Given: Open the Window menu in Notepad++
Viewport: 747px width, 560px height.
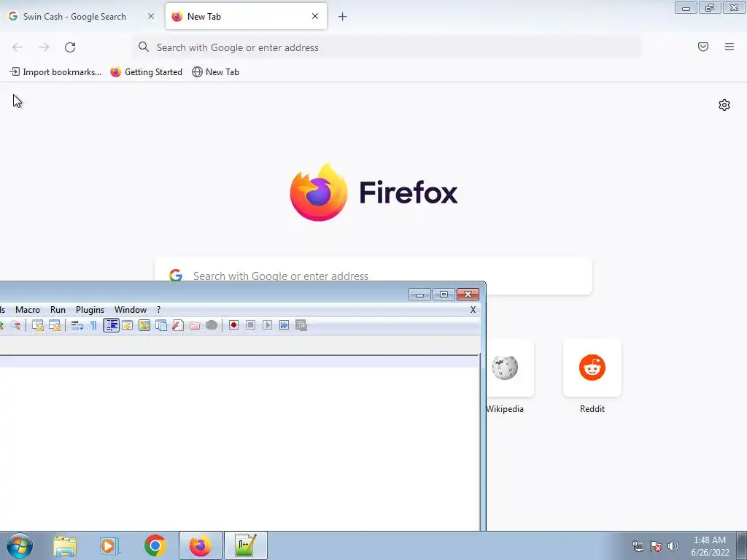Looking at the screenshot, I should [x=131, y=309].
